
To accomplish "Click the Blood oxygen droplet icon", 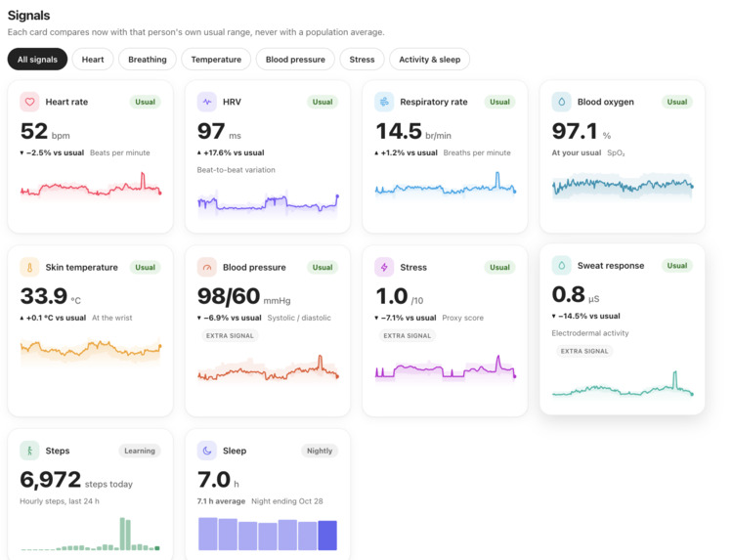I will tap(561, 102).
